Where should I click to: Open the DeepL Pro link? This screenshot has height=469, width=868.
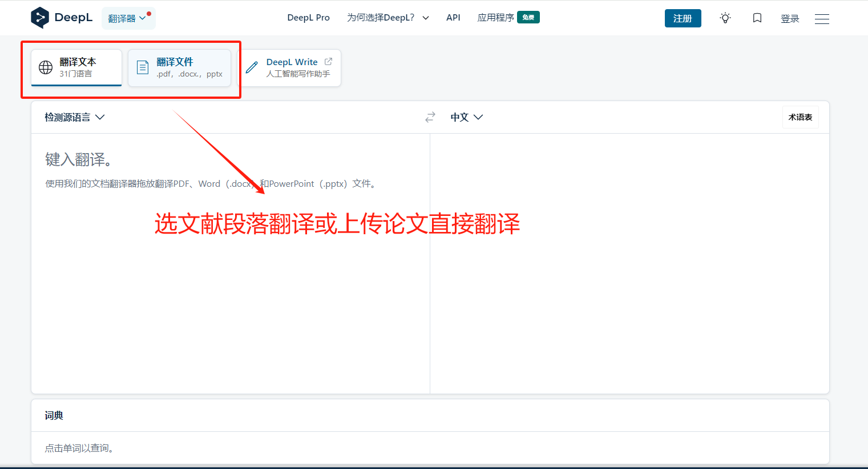(308, 18)
